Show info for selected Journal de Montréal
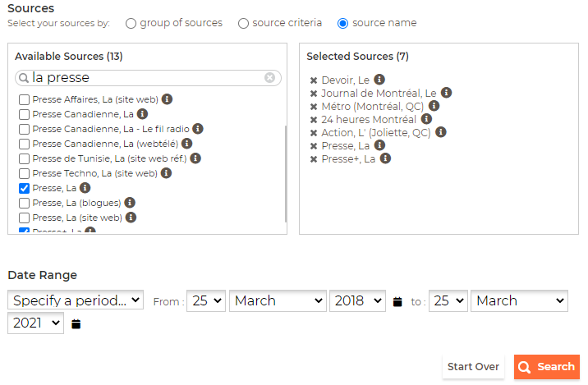This screenshot has width=588, height=385. pos(446,93)
